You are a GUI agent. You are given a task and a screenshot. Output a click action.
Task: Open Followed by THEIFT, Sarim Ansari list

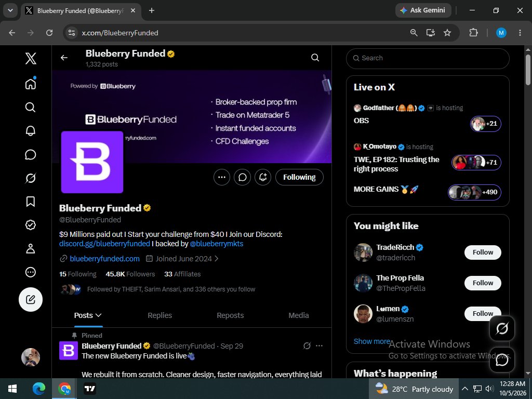[x=171, y=289]
